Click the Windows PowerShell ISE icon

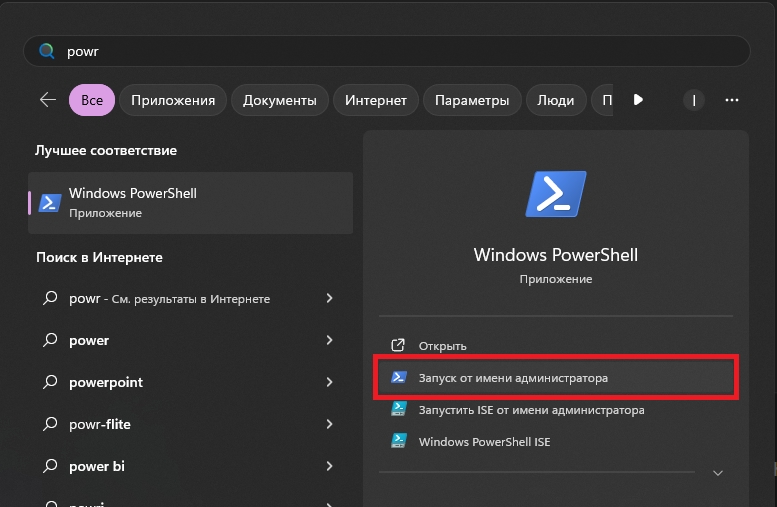pyautogui.click(x=398, y=441)
